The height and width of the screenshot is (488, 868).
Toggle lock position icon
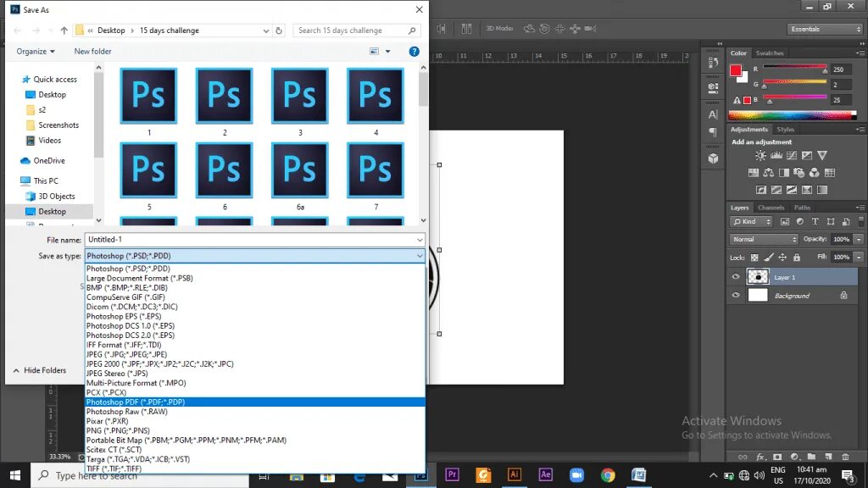[x=782, y=258]
